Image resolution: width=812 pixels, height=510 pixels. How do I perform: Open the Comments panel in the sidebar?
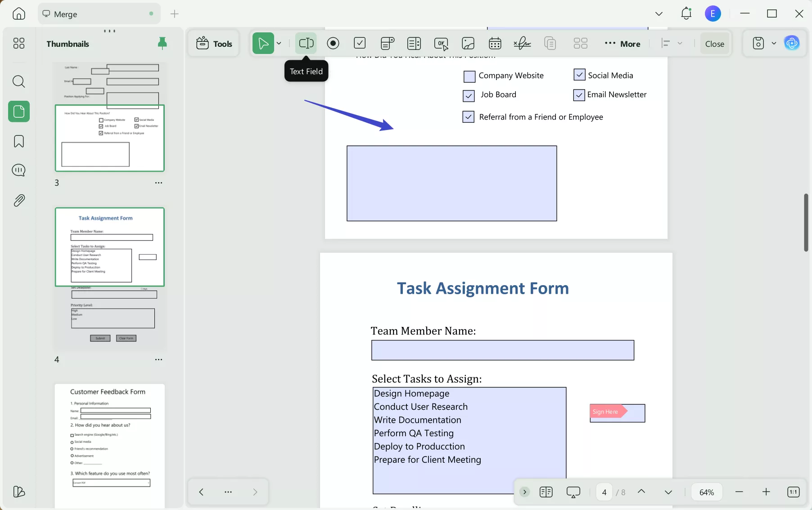coord(18,170)
